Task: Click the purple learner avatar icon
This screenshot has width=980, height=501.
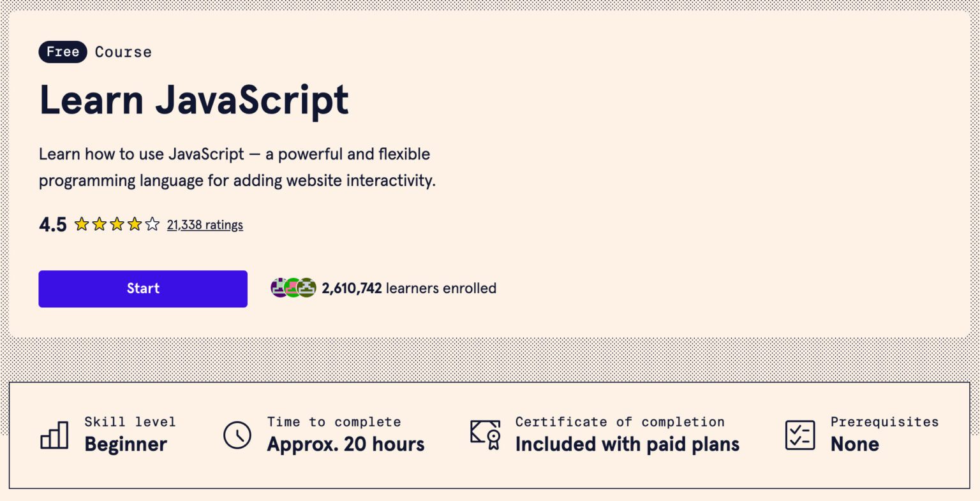Action: [x=279, y=288]
